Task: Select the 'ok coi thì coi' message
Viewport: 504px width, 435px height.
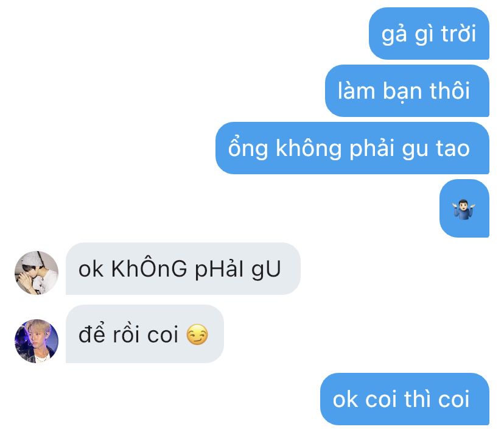Action: pyautogui.click(x=404, y=399)
